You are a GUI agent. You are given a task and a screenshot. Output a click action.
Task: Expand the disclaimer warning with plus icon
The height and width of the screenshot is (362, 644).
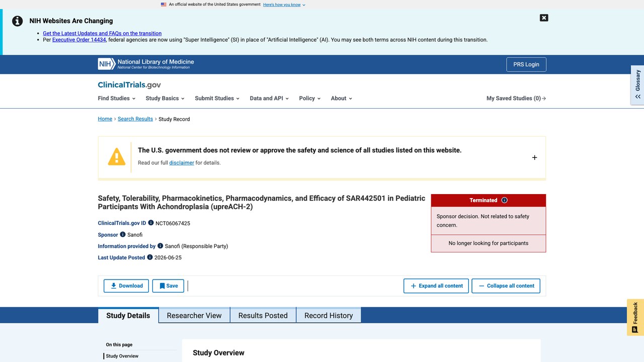pyautogui.click(x=534, y=157)
